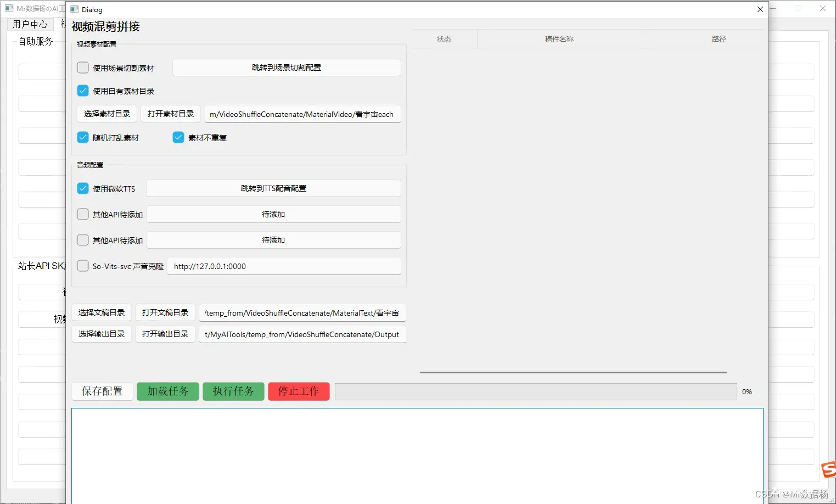Close the Dialog window
This screenshot has height=504, width=836.
coord(760,9)
